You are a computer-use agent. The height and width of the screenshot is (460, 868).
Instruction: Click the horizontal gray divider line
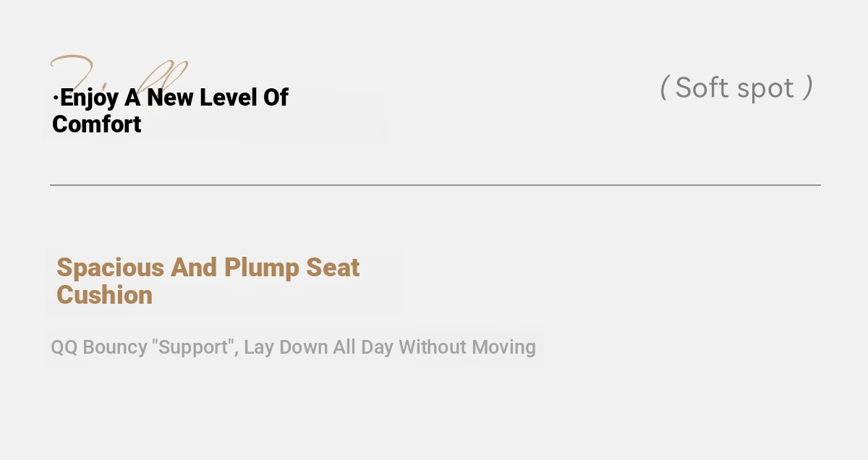[x=435, y=185]
